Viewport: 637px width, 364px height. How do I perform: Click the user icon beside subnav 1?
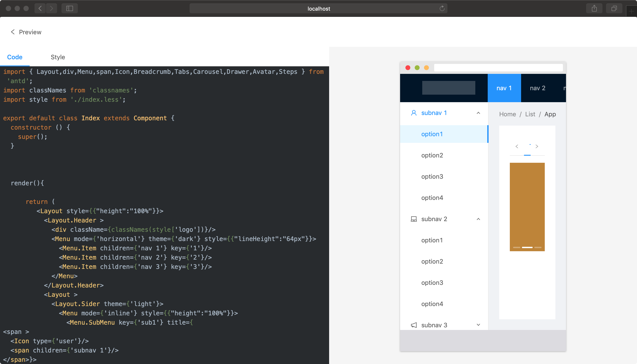[414, 113]
